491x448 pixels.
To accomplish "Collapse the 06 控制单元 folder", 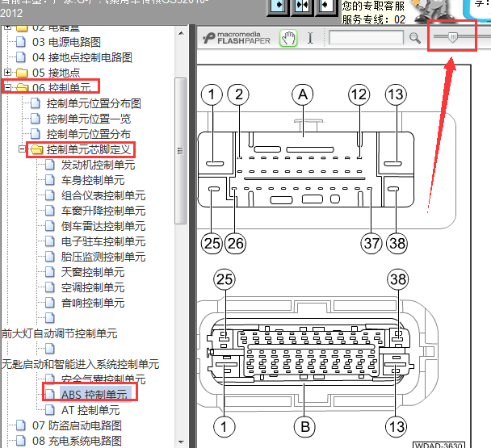I will click(7, 87).
